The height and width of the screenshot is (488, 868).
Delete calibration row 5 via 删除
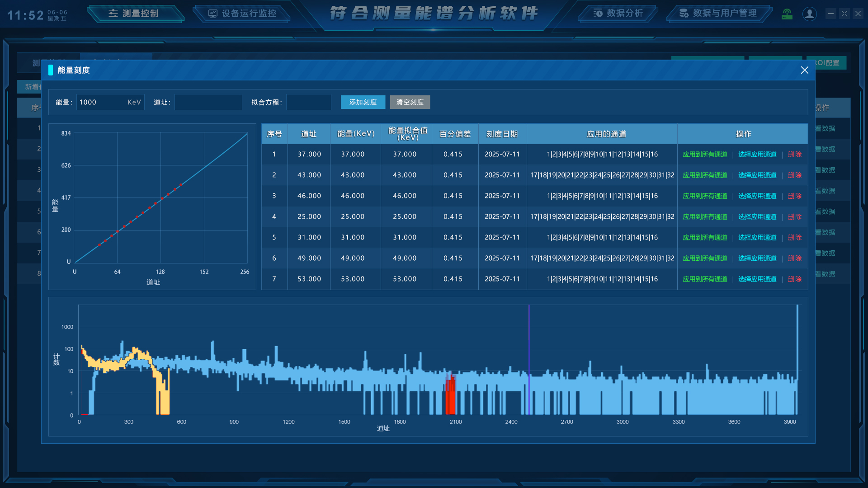[x=794, y=238]
